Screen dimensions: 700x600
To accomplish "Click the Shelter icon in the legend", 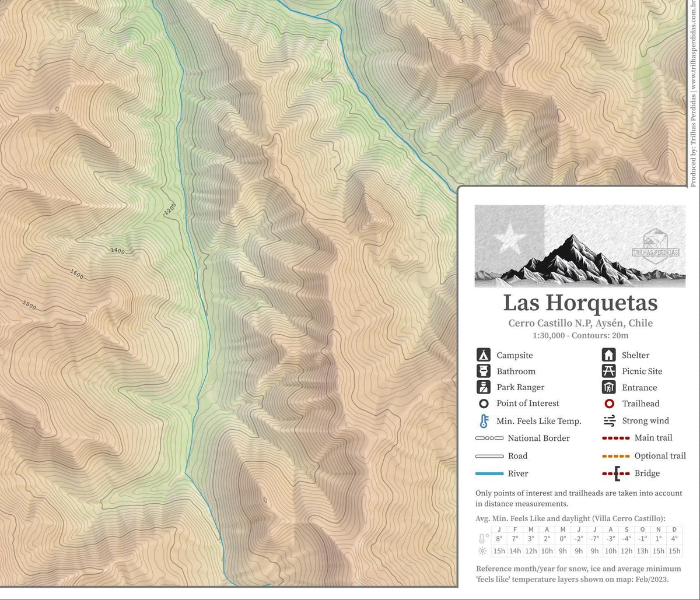I will click(x=608, y=355).
